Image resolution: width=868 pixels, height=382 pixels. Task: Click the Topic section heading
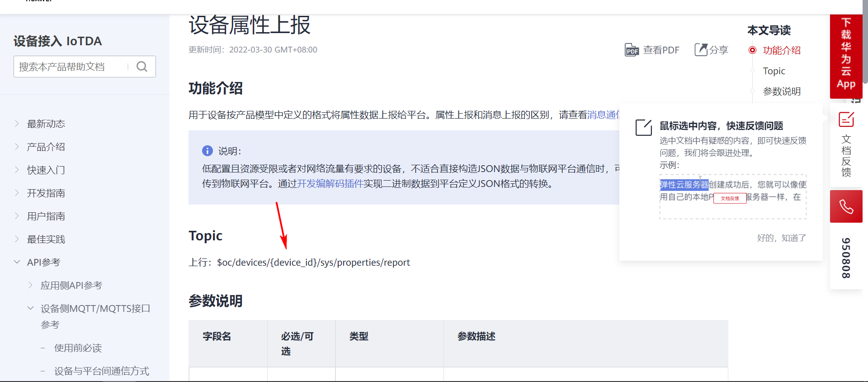[x=205, y=236]
